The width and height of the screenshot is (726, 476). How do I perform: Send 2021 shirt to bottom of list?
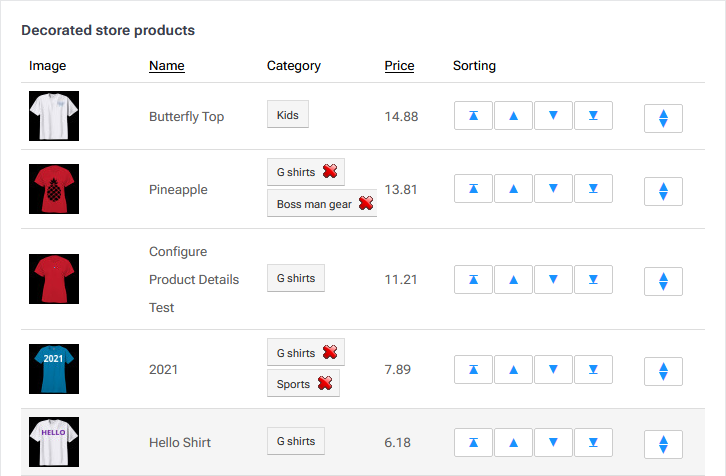(x=593, y=369)
